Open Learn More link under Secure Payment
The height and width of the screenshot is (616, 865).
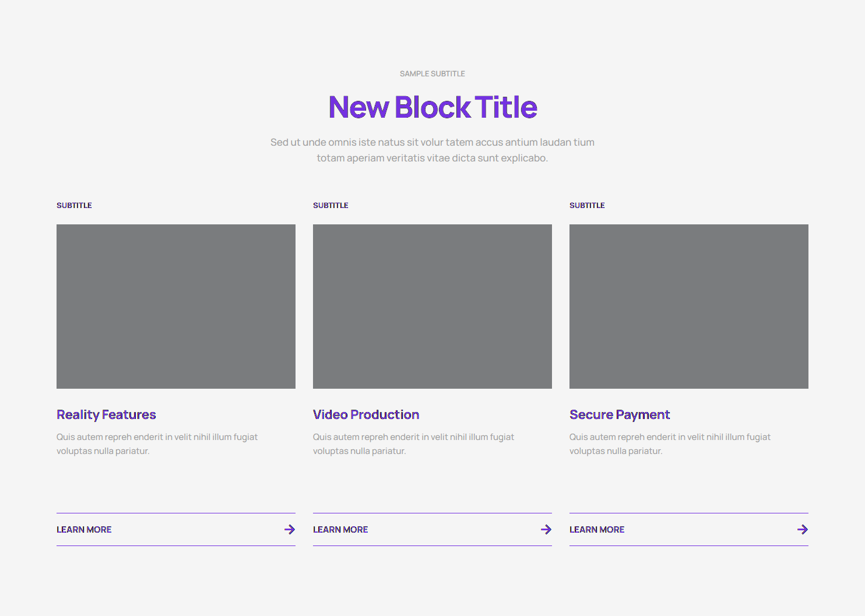[597, 530]
